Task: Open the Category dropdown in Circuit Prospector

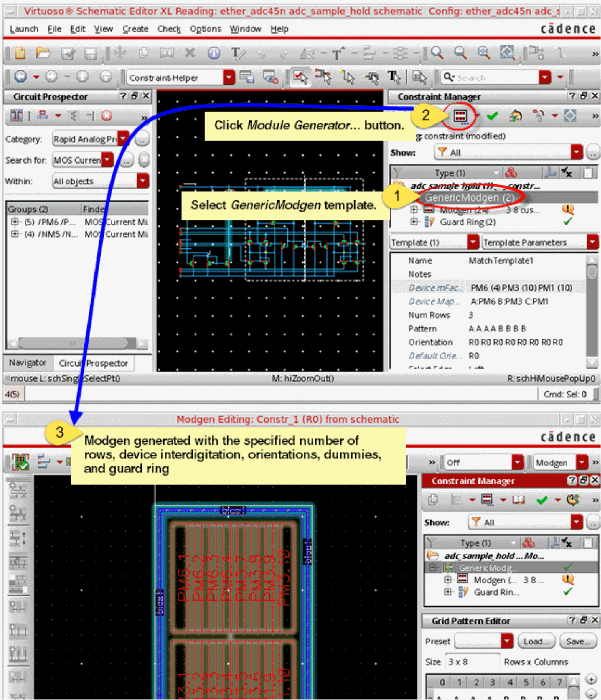Action: point(123,139)
